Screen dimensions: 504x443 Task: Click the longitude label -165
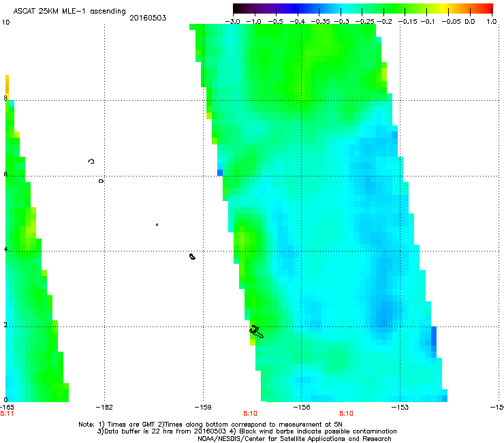tap(7, 408)
